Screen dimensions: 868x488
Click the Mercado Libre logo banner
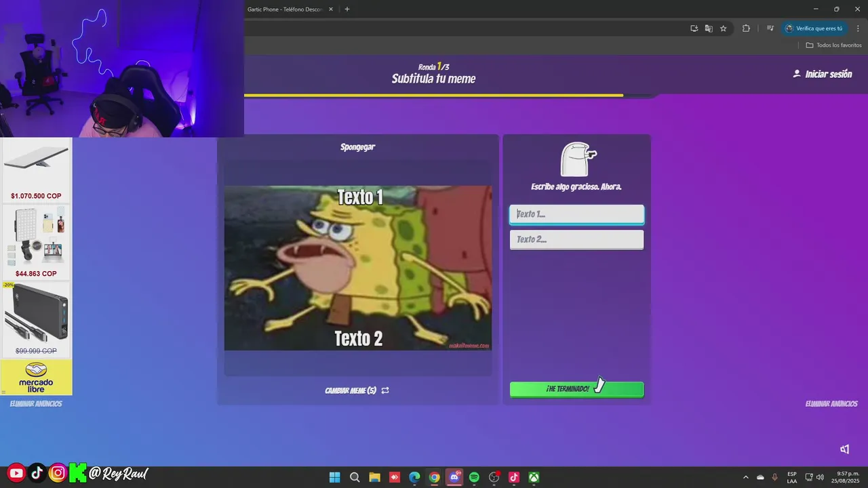click(36, 378)
